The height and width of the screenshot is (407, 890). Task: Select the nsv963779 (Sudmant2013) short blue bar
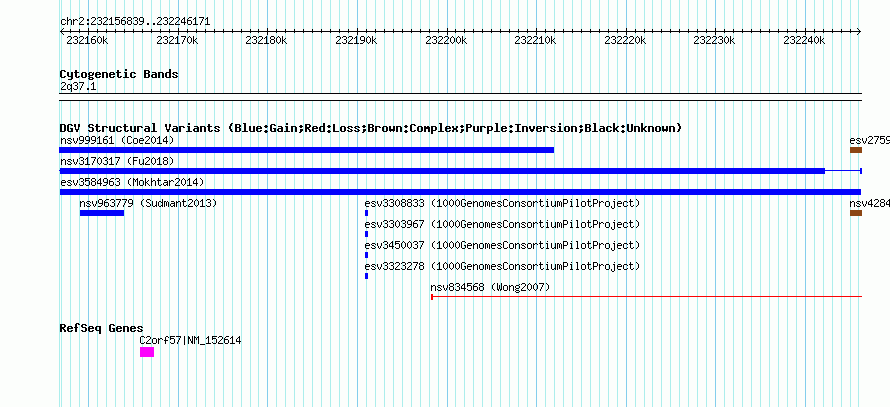pos(102,213)
